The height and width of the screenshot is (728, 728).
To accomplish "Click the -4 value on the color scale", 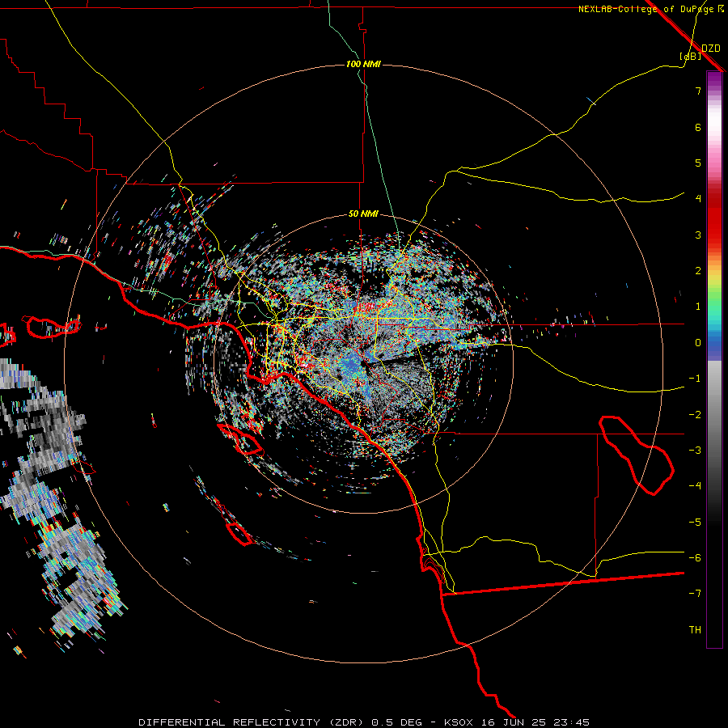I will pos(695,486).
